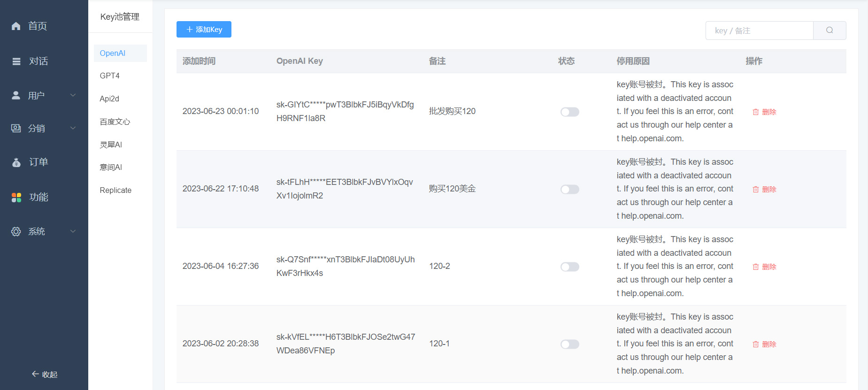
Task: Click the 订单 money bag icon
Action: coord(16,162)
